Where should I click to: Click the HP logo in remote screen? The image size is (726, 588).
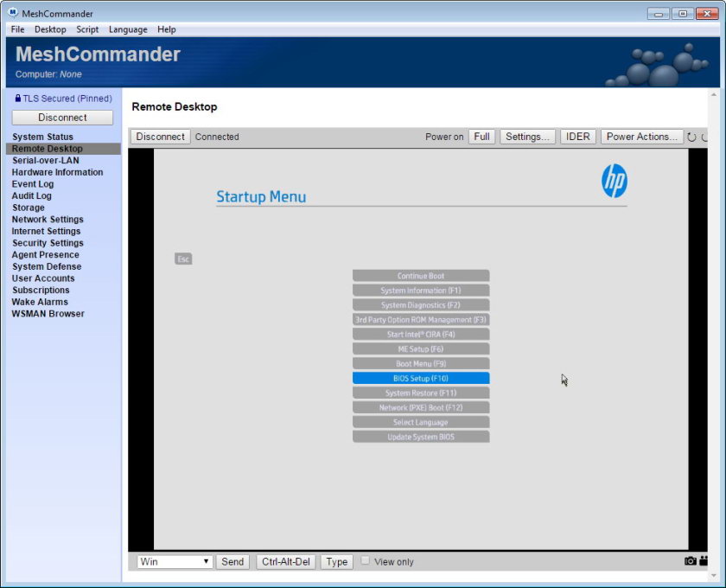[614, 182]
